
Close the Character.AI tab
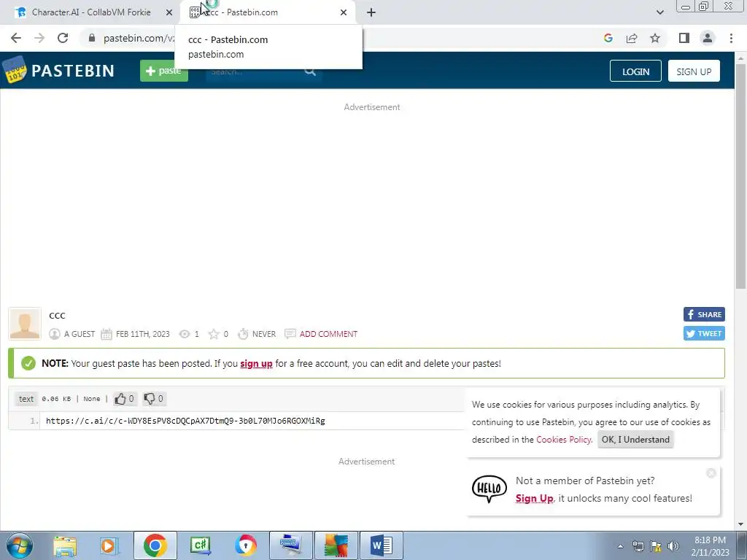point(169,12)
